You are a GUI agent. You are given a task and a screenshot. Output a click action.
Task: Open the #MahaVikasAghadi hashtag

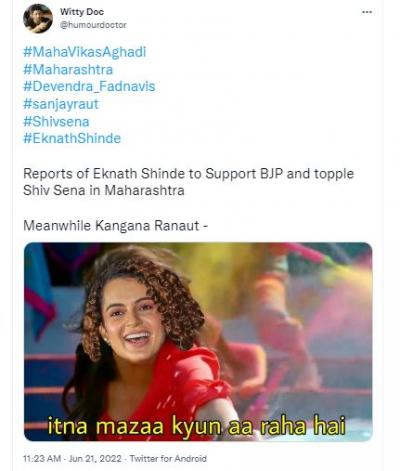85,52
